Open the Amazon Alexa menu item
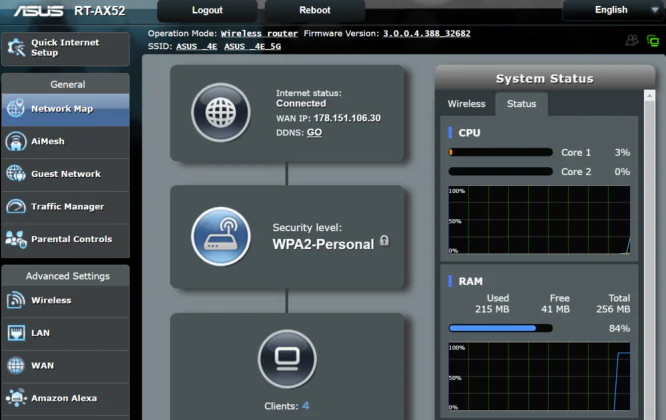The image size is (666, 420). (65, 398)
